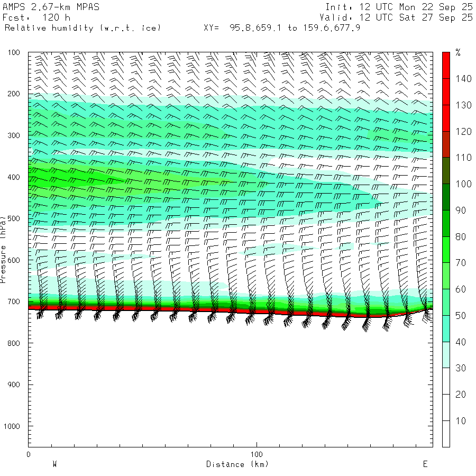Viewport: 476px width, 476px height.
Task: Click the "AMPS 2.67-km MPAS" title text
Action: (51, 7)
